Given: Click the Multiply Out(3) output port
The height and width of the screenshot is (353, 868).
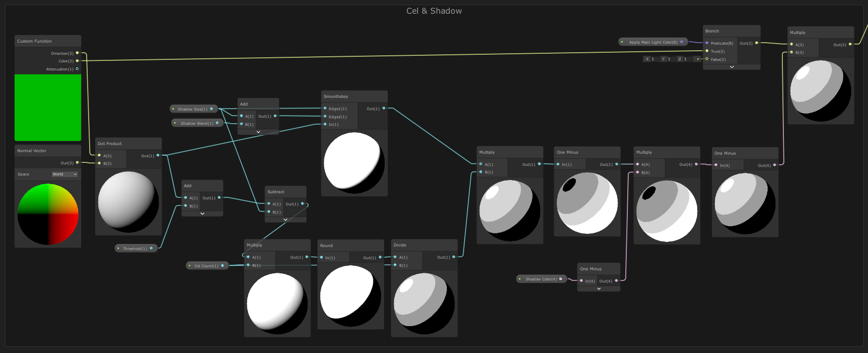Looking at the screenshot, I should (850, 45).
